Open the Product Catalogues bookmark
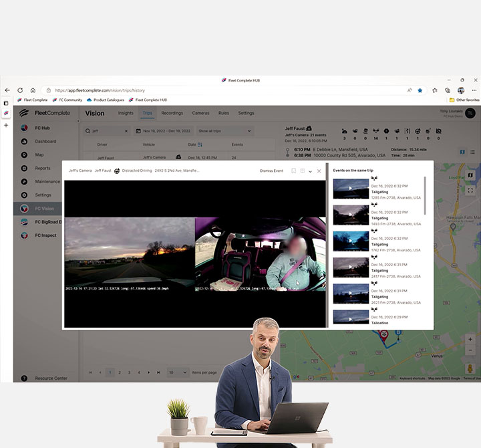This screenshot has width=481, height=448. (x=106, y=100)
